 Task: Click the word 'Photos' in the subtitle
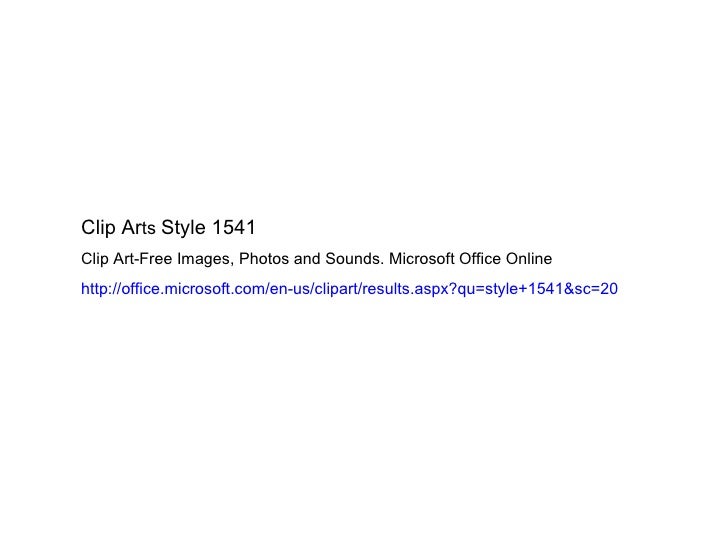[264, 258]
